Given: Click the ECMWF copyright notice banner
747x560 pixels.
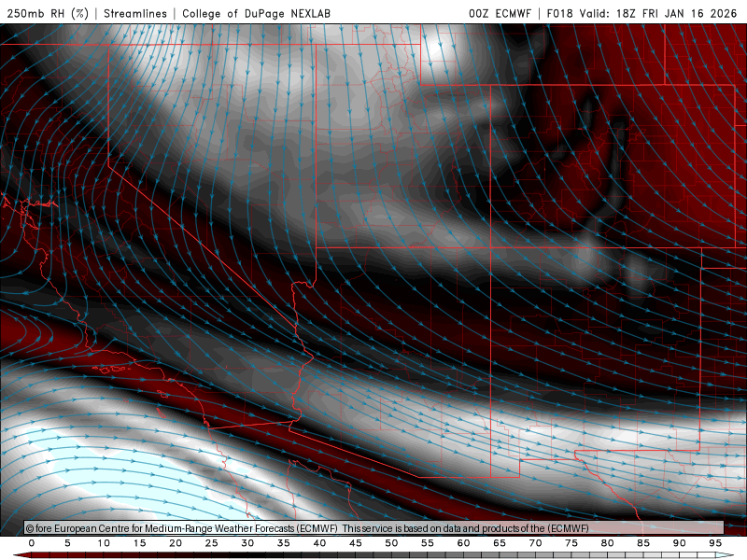Looking at the screenshot, I should 374,528.
